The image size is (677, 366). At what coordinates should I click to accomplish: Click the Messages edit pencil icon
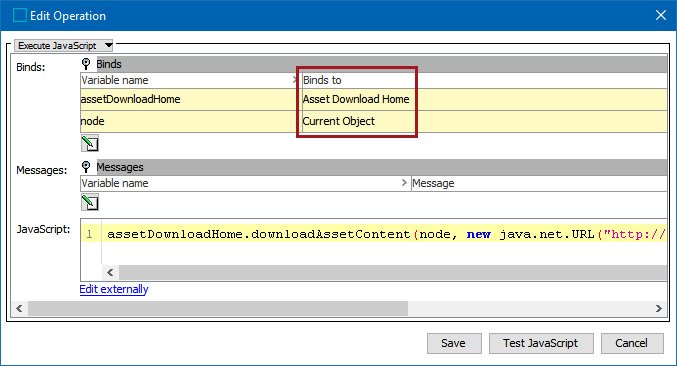(90, 202)
